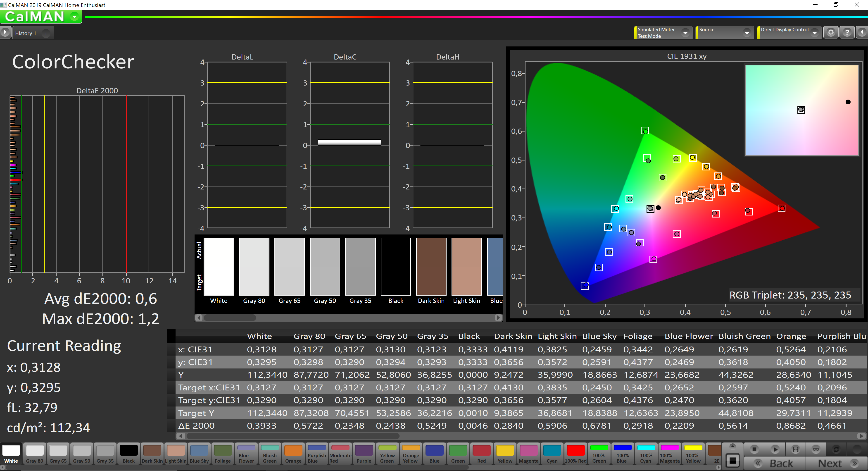Select the 2E patch button

pyautogui.click(x=713, y=454)
